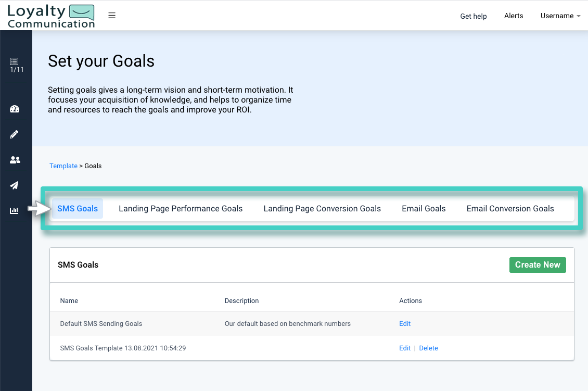Delete the SMS Goals Template 13.08.2021 entry

[428, 348]
